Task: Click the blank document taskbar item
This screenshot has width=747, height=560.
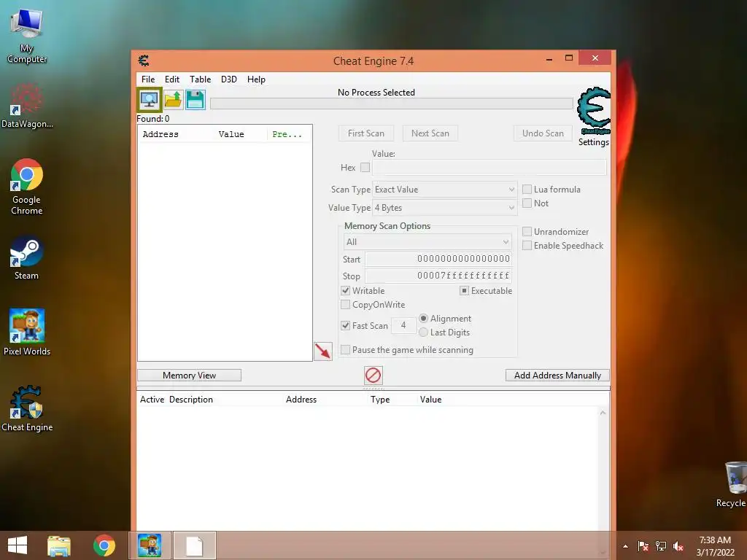Action: [x=194, y=545]
